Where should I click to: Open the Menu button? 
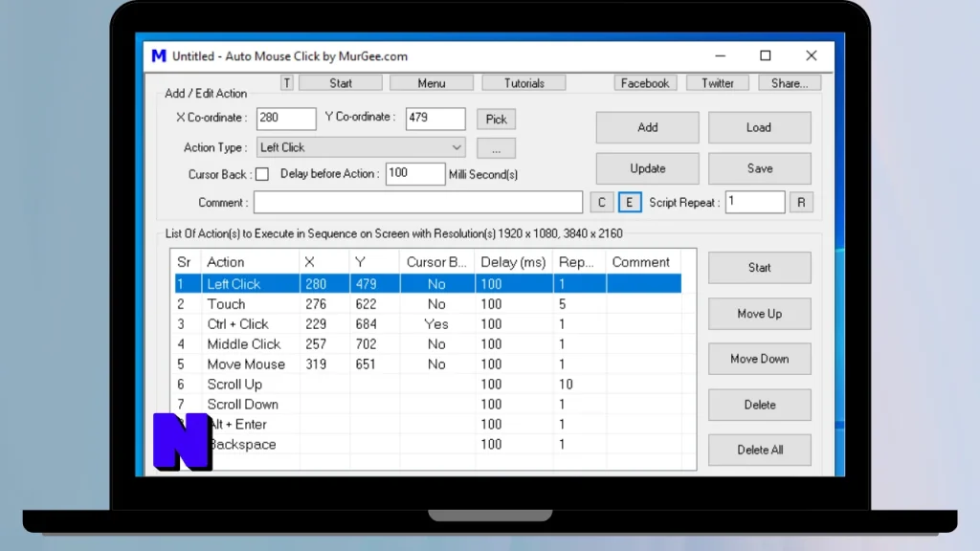(432, 83)
